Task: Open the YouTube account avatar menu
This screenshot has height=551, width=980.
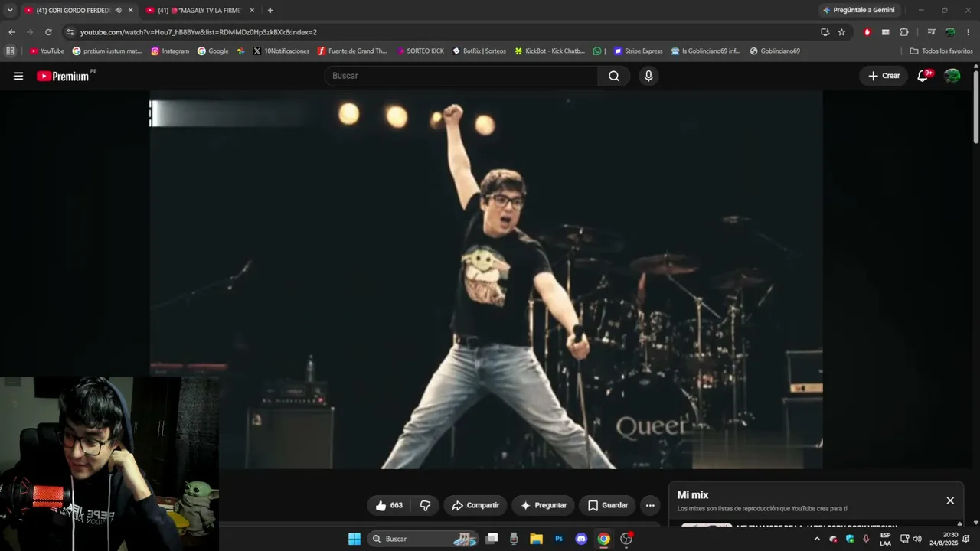Action: coord(952,76)
